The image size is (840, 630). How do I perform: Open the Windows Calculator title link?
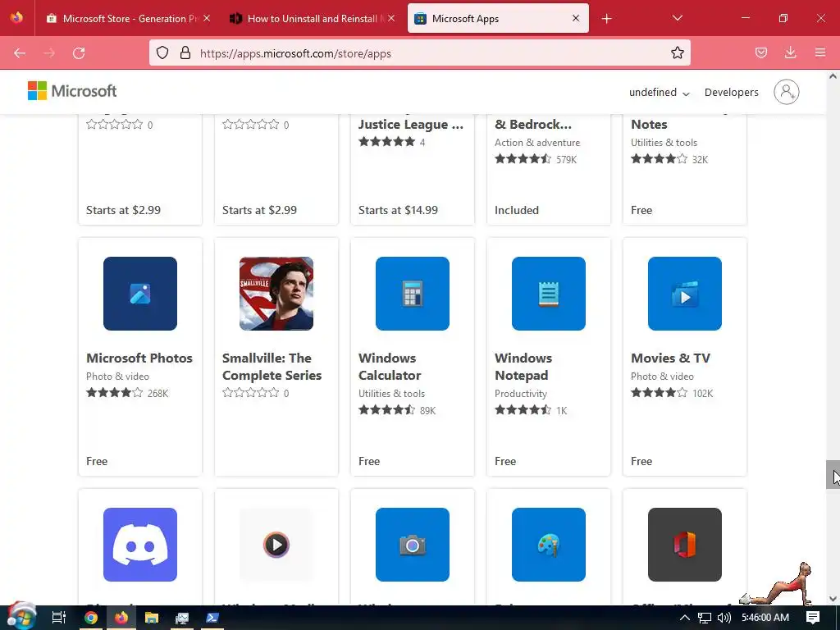[390, 367]
